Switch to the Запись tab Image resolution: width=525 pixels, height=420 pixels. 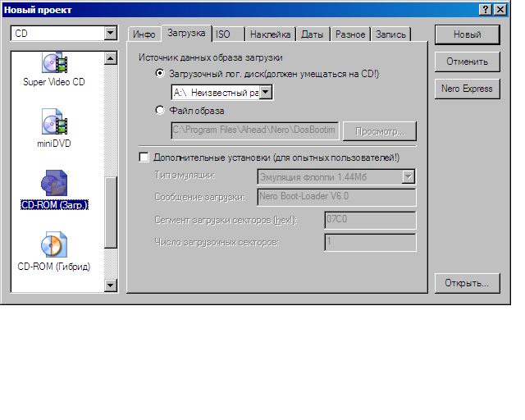tap(390, 34)
